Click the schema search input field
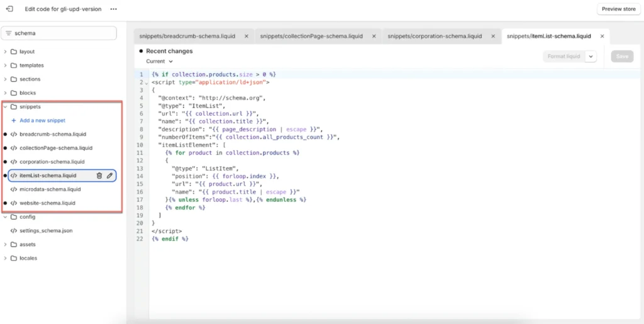The height and width of the screenshot is (324, 644). (58, 33)
